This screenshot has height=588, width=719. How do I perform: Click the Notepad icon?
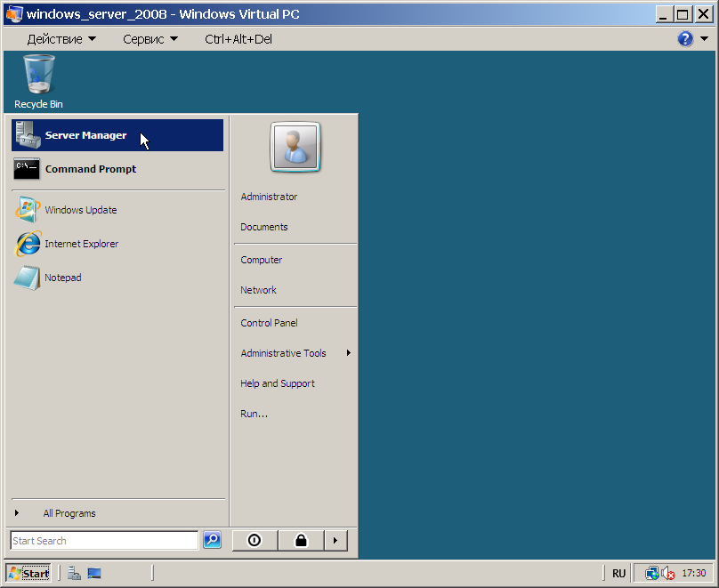tap(27, 278)
